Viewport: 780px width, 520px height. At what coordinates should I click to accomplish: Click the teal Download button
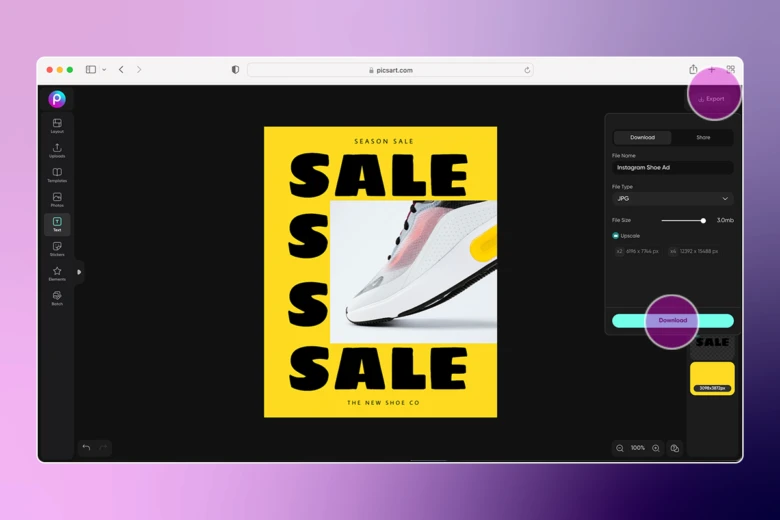tap(672, 321)
